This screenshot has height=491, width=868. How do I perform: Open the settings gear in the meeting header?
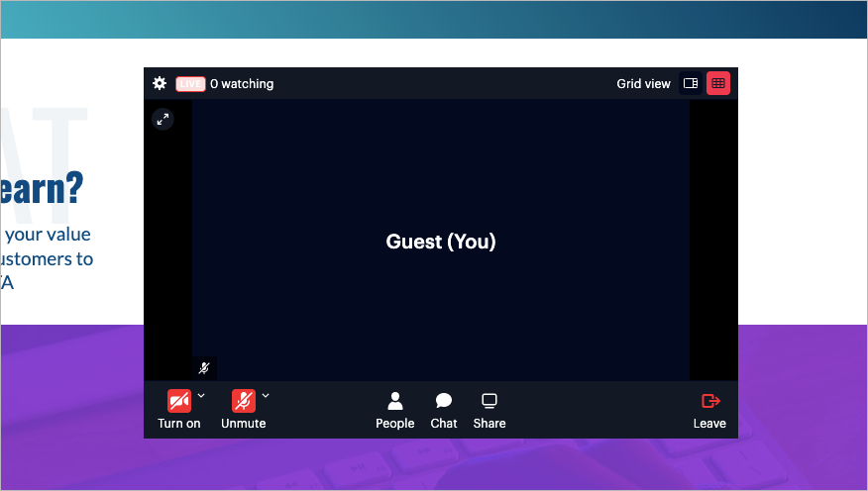pos(160,83)
